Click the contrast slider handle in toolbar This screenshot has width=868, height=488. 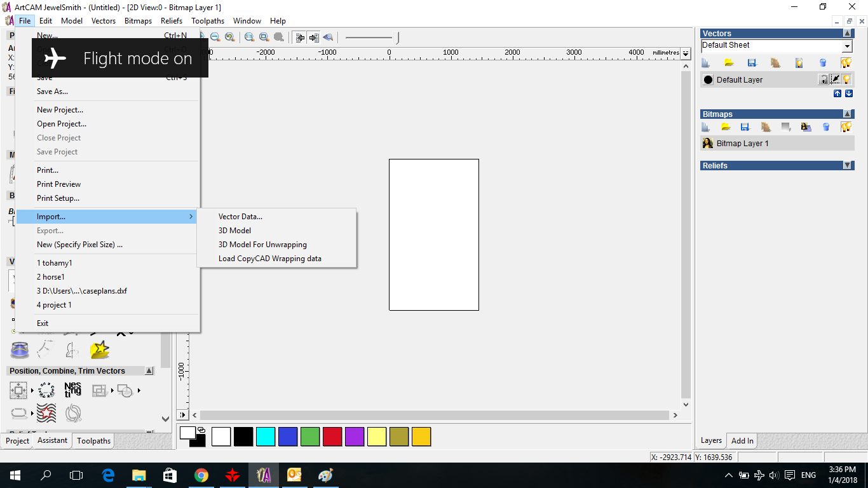pyautogui.click(x=397, y=37)
